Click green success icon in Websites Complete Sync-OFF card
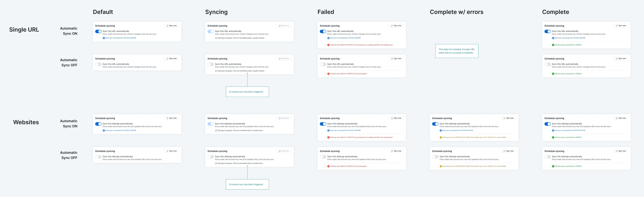This screenshot has width=644, height=197. click(x=553, y=166)
